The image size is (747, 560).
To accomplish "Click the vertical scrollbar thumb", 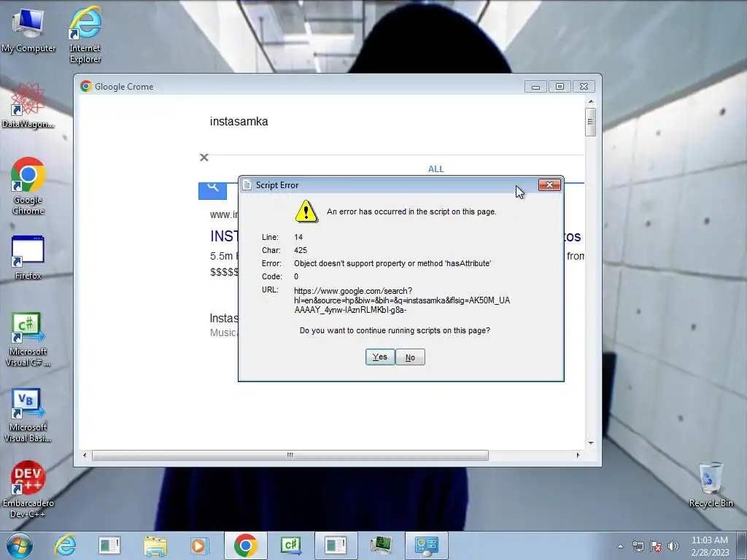I will pos(591,122).
